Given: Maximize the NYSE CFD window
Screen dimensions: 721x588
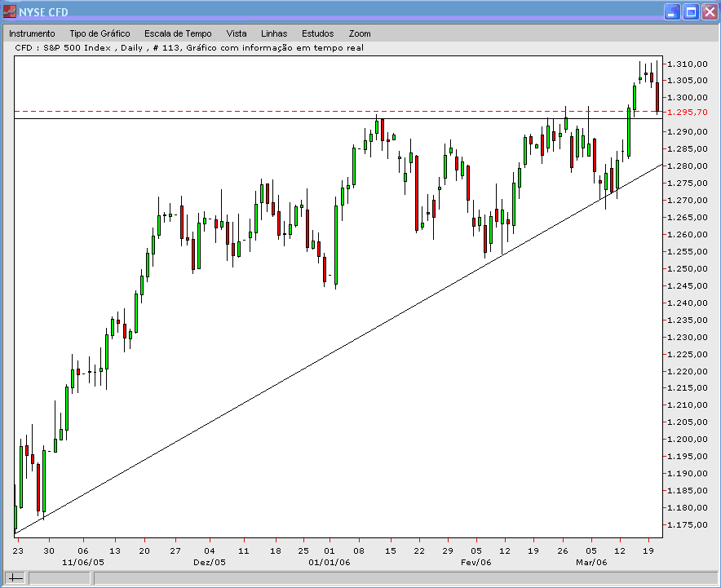Looking at the screenshot, I should pos(691,11).
